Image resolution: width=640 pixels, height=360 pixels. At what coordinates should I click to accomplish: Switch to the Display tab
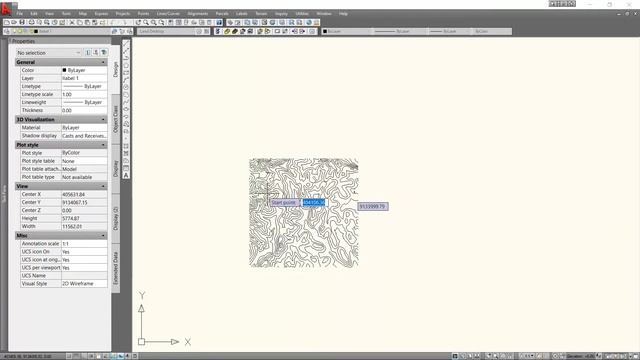pyautogui.click(x=116, y=169)
